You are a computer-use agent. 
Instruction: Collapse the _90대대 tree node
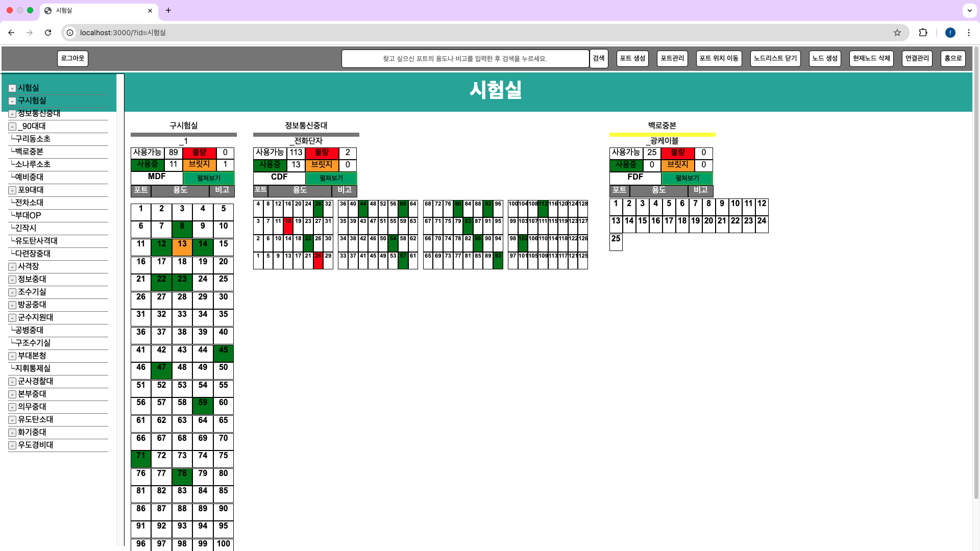click(x=12, y=127)
